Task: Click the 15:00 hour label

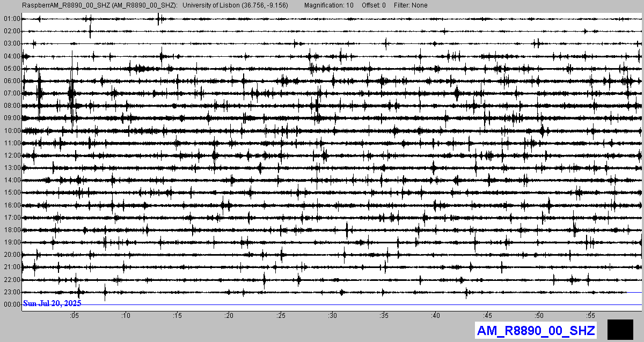Action: click(12, 192)
